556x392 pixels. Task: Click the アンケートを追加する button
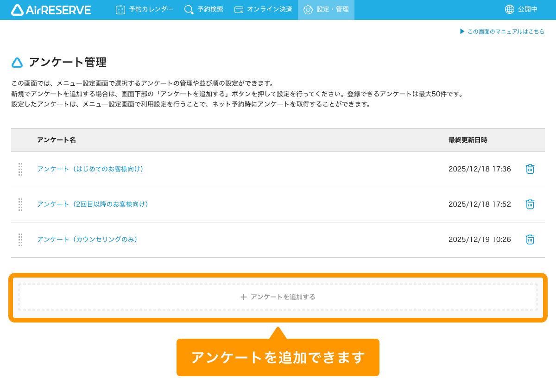278,297
